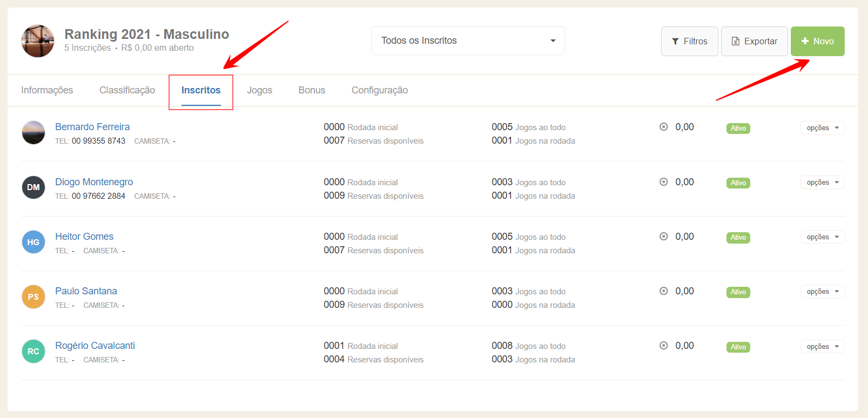Open the Jogos tab
This screenshot has height=418, width=868.
259,90
